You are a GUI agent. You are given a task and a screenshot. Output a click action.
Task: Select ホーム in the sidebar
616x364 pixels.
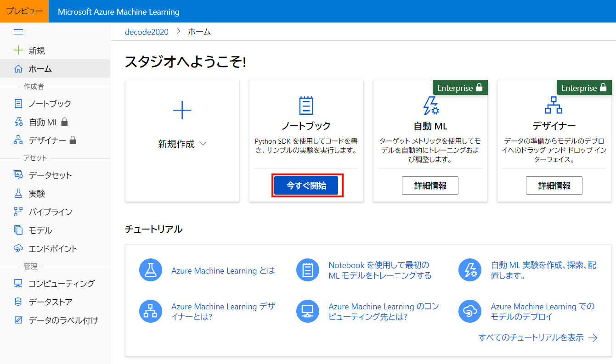coord(55,69)
